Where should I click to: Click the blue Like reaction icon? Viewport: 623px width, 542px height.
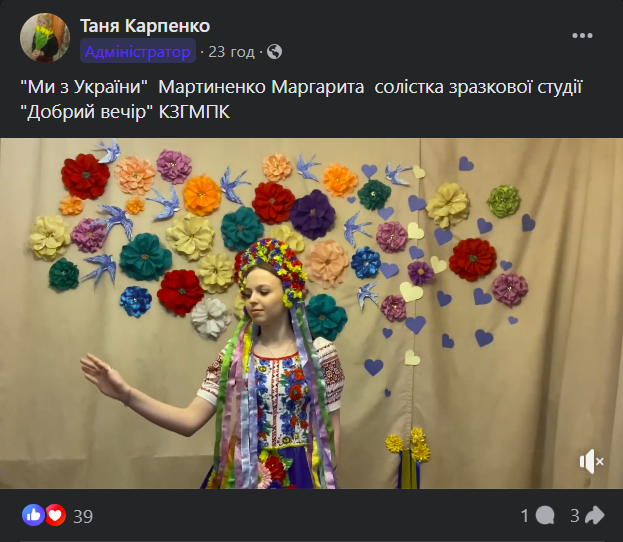pos(33,515)
